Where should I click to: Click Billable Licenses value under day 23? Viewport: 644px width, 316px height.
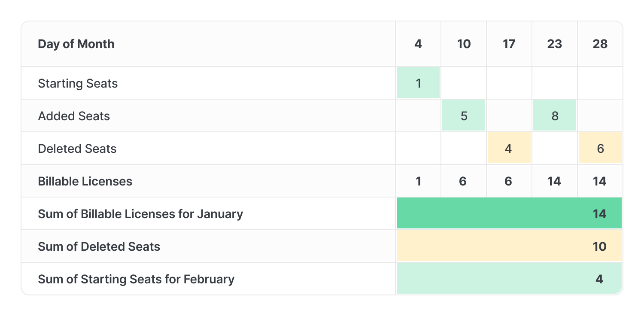pyautogui.click(x=555, y=181)
